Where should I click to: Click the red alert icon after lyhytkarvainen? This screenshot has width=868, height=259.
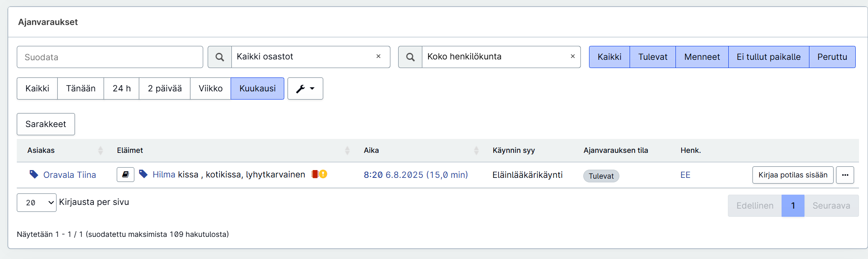[315, 174]
